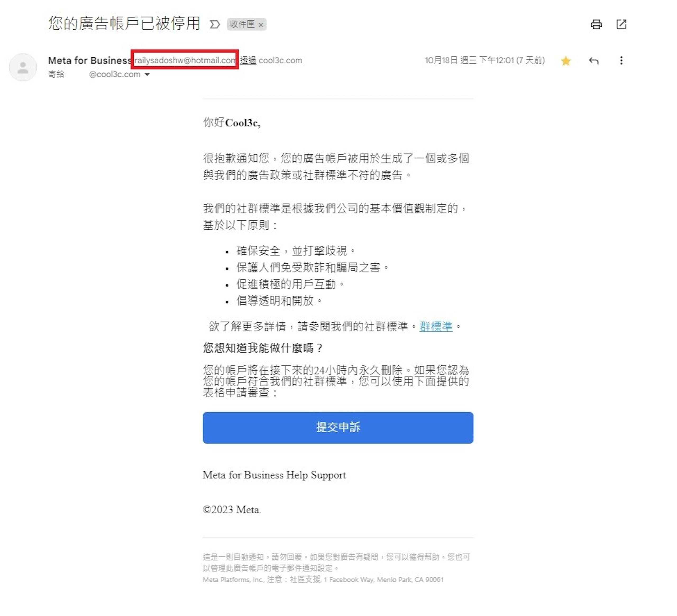This screenshot has height=616, width=677.
Task: Click the @cool3c.com recipient address
Action: pyautogui.click(x=115, y=74)
